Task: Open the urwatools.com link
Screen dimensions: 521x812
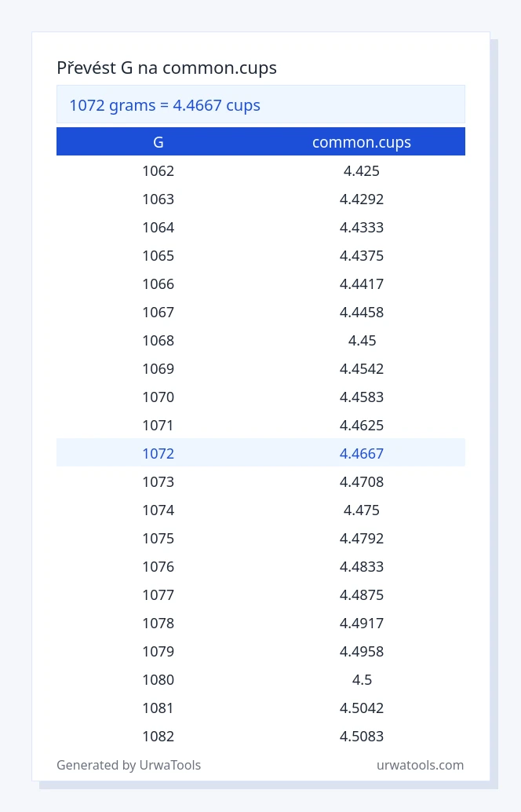Action: [420, 765]
